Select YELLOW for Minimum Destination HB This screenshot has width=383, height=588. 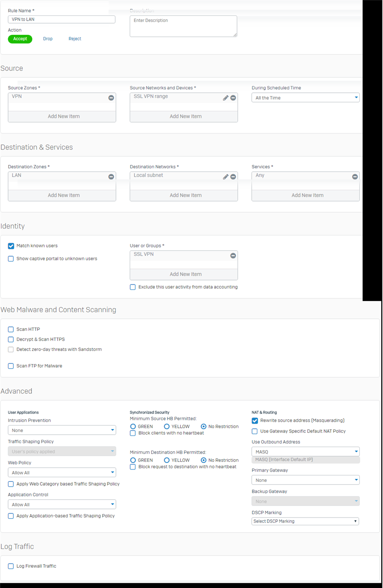(x=167, y=460)
